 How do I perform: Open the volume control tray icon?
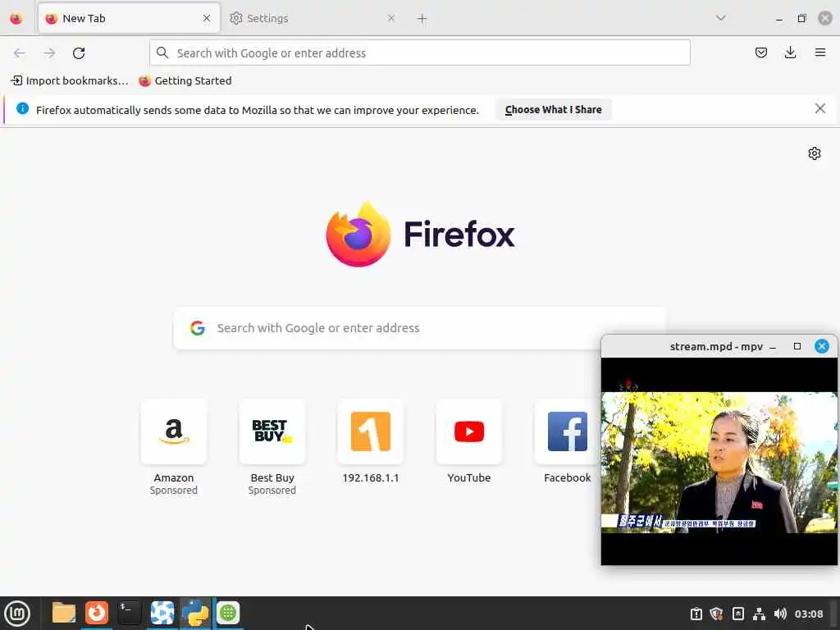click(780, 614)
